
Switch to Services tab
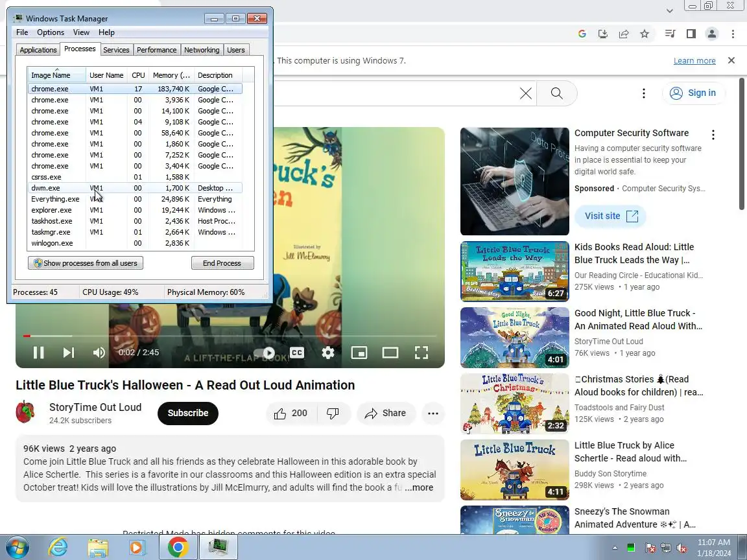click(x=116, y=50)
